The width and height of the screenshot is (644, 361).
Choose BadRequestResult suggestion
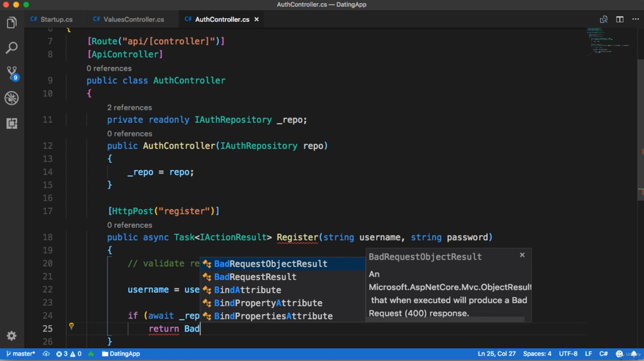coord(283,277)
